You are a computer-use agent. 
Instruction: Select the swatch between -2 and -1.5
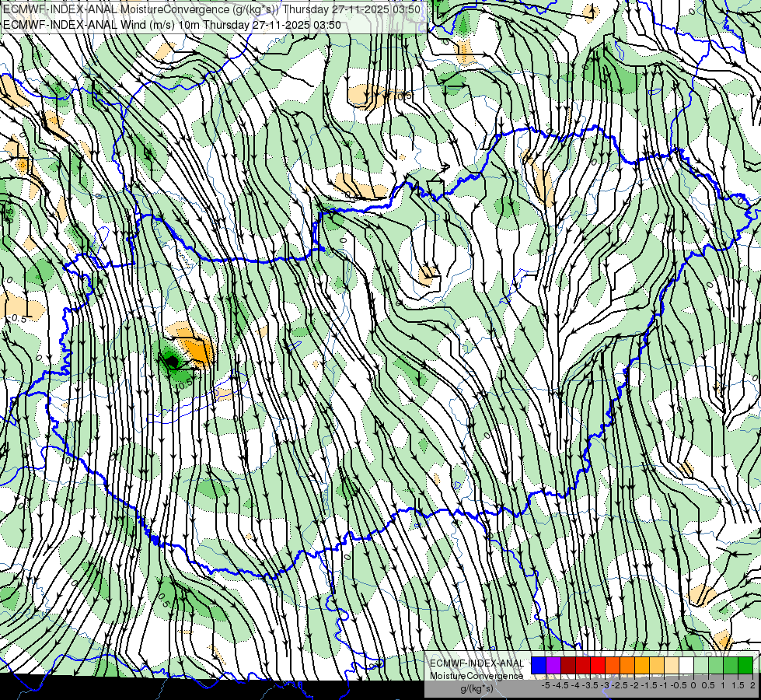coord(641,666)
